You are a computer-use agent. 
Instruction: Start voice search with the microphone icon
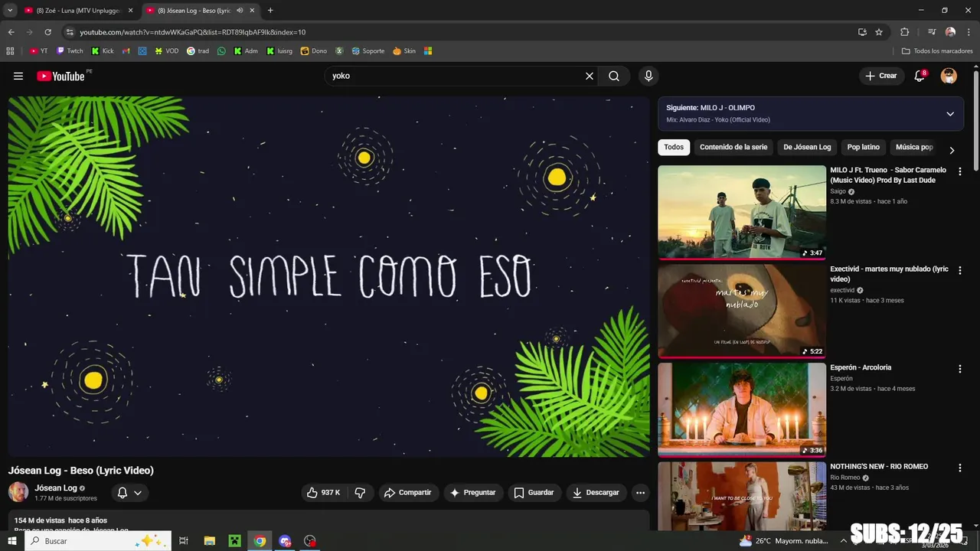(x=648, y=76)
